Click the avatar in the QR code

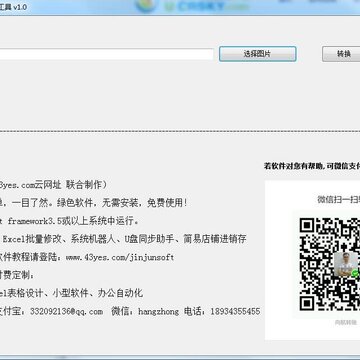346,264
